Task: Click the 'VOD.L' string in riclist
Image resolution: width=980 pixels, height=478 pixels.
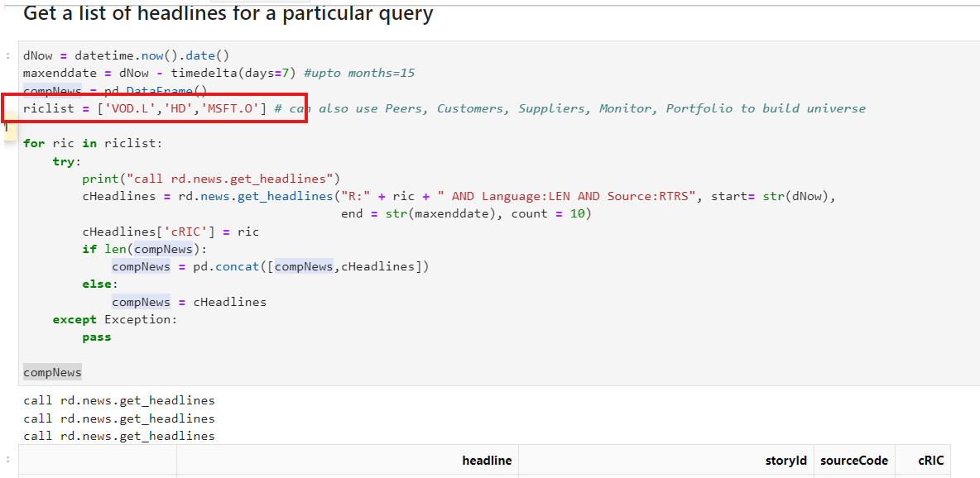Action: pyautogui.click(x=130, y=108)
